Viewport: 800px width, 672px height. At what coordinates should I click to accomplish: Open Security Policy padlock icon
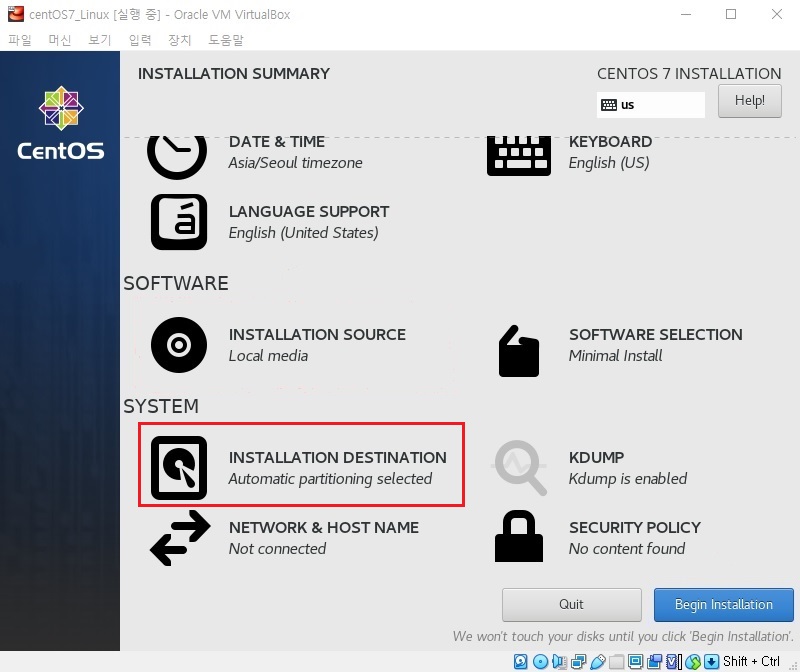(519, 536)
